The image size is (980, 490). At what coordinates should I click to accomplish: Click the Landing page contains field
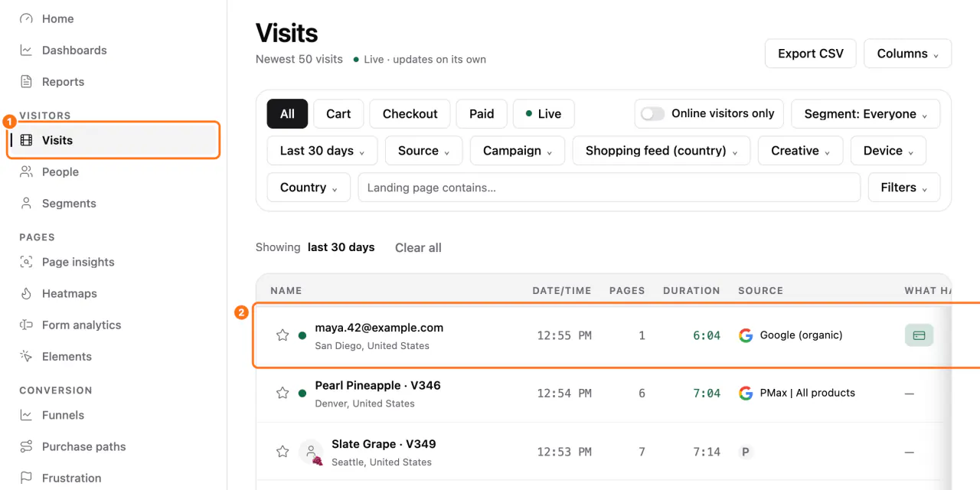[609, 188]
